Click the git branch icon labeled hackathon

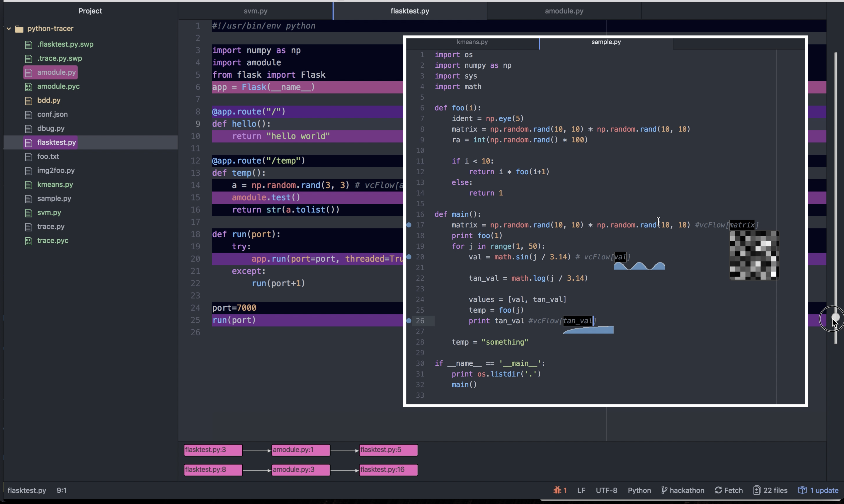point(664,490)
